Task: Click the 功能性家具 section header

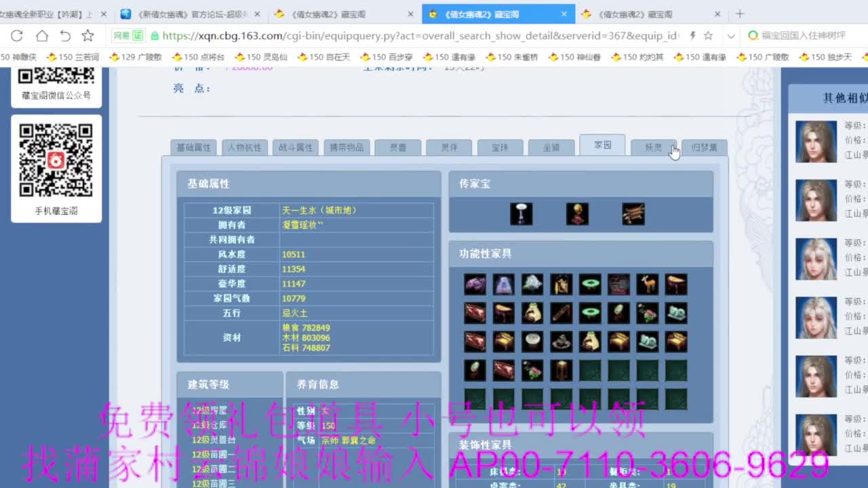Action: click(581, 253)
